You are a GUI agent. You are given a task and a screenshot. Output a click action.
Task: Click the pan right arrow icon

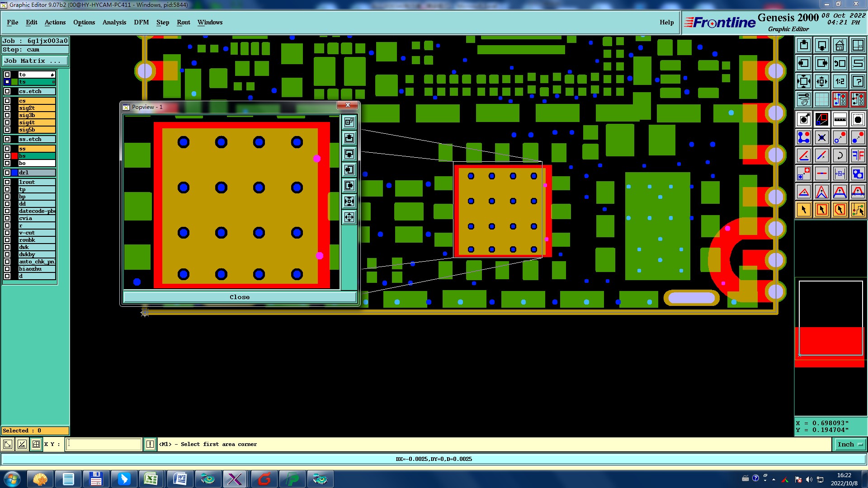click(x=822, y=63)
